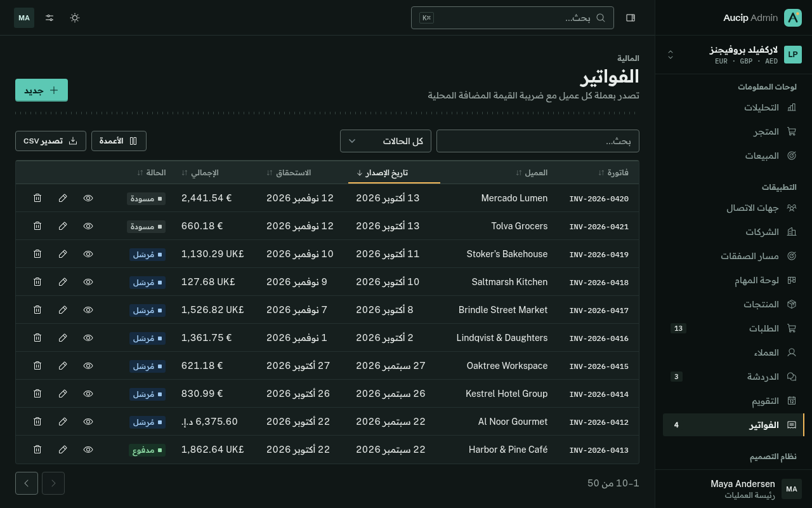The width and height of the screenshot is (812, 508).
Task: Edit the Brindle Street Market invoice
Action: (x=63, y=310)
